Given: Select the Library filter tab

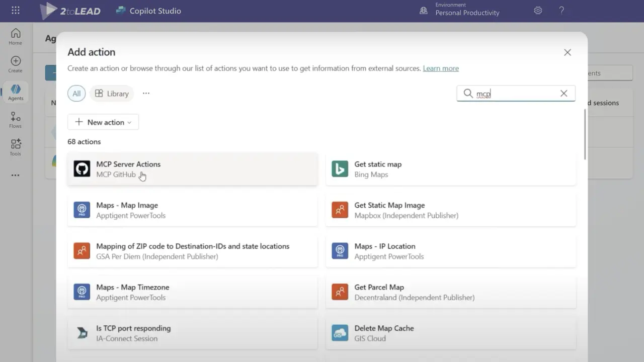Looking at the screenshot, I should tap(112, 94).
